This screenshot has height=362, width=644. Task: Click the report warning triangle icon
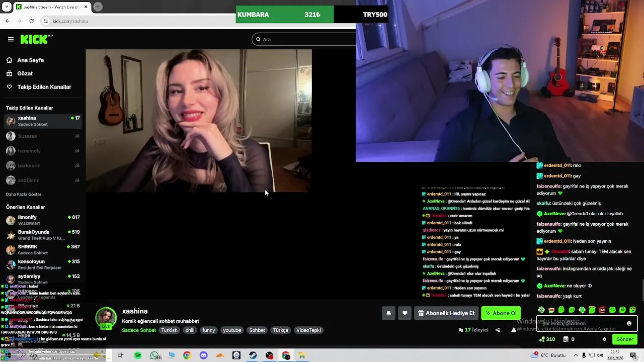(x=514, y=330)
